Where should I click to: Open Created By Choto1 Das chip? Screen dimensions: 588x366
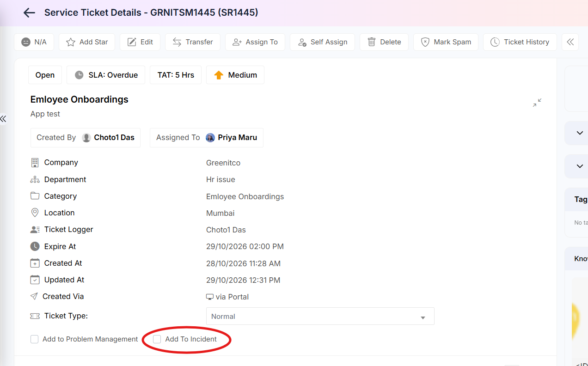click(86, 138)
